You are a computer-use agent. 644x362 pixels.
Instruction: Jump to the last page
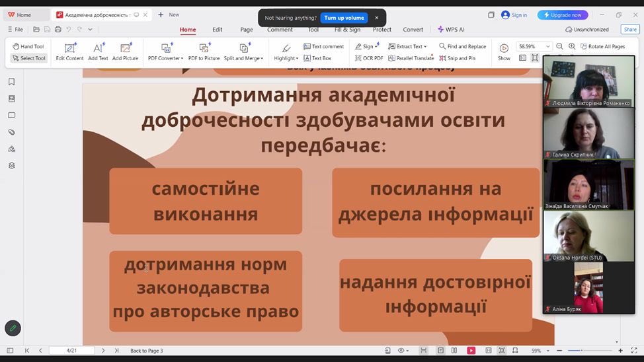coord(116,351)
